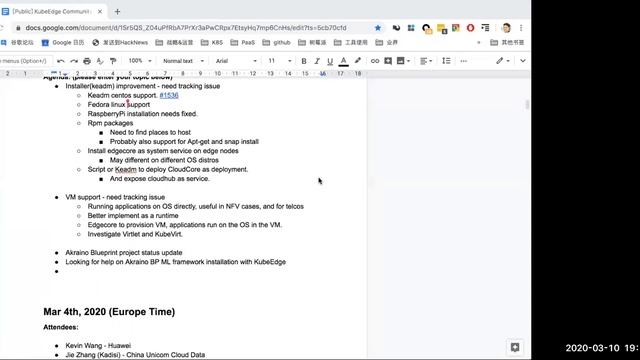The height and width of the screenshot is (360, 640).
Task: Run spell check with the spelling icon
Action: [x=100, y=61]
